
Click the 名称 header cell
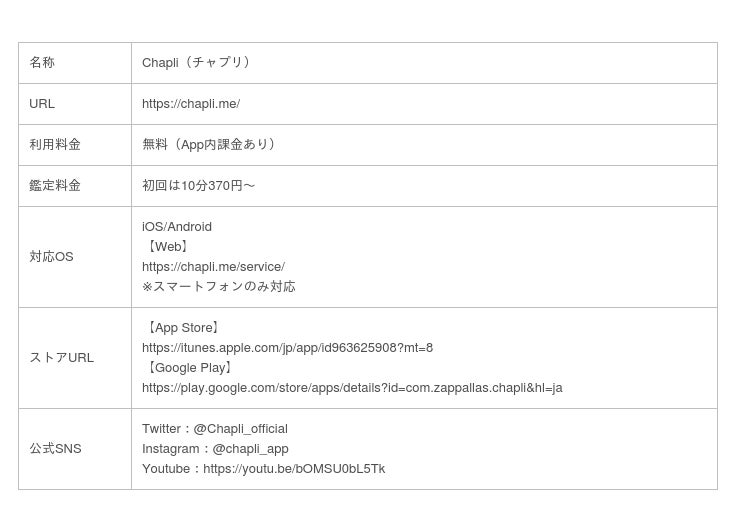[x=42, y=63]
